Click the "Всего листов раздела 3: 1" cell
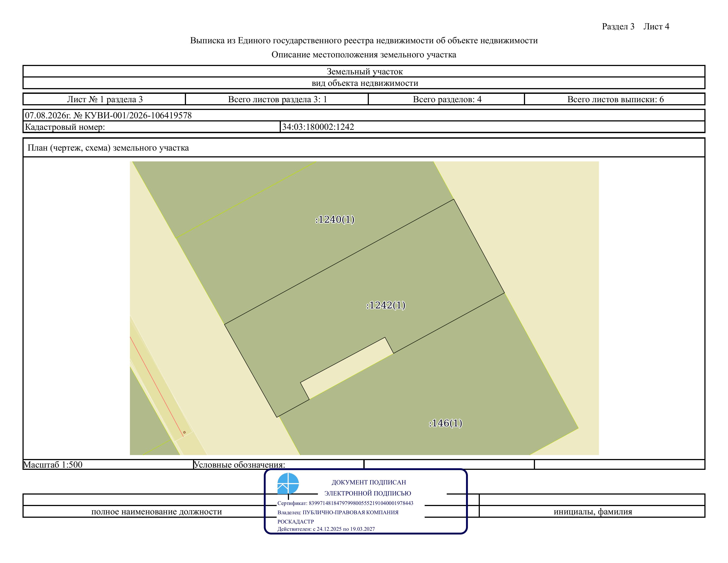Image resolution: width=728 pixels, height=563 pixels. point(277,99)
